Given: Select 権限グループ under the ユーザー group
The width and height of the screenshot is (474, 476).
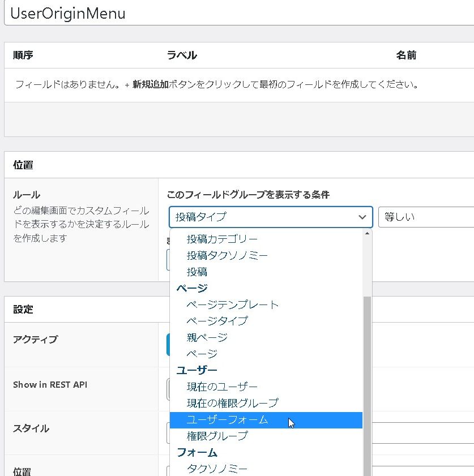Looking at the screenshot, I should (217, 436).
